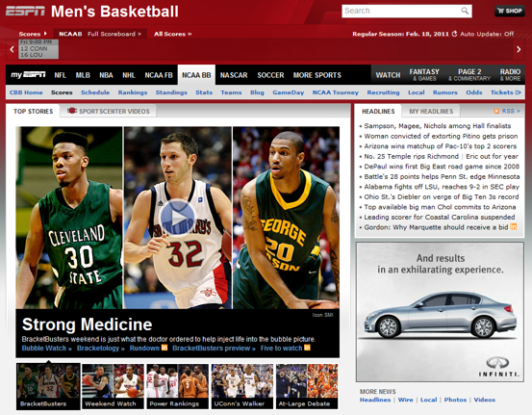The height and width of the screenshot is (415, 532).
Task: Click the auto update refresh icon
Action: pyautogui.click(x=454, y=34)
